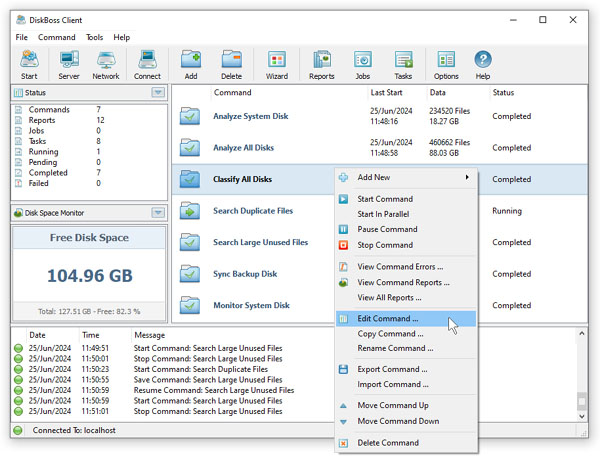
Task: Select View Command Errors menu entry
Action: pyautogui.click(x=406, y=267)
